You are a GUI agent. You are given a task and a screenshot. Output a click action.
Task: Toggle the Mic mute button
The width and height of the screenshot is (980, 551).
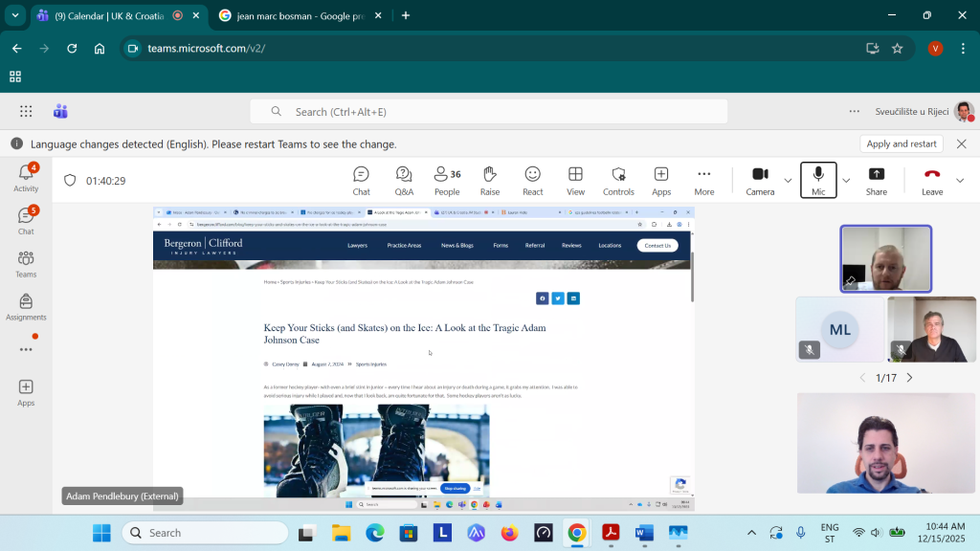818,180
